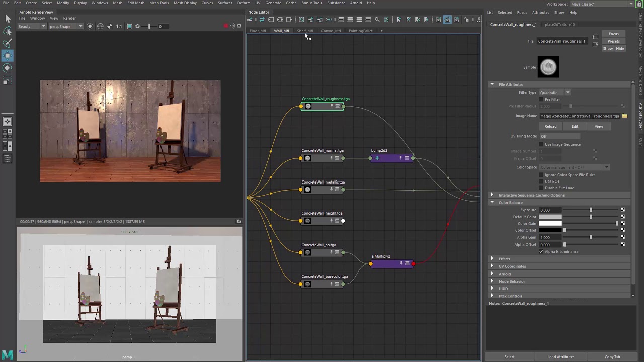Enable the Use BOT checkbox
Image resolution: width=644 pixels, height=362 pixels.
542,182
